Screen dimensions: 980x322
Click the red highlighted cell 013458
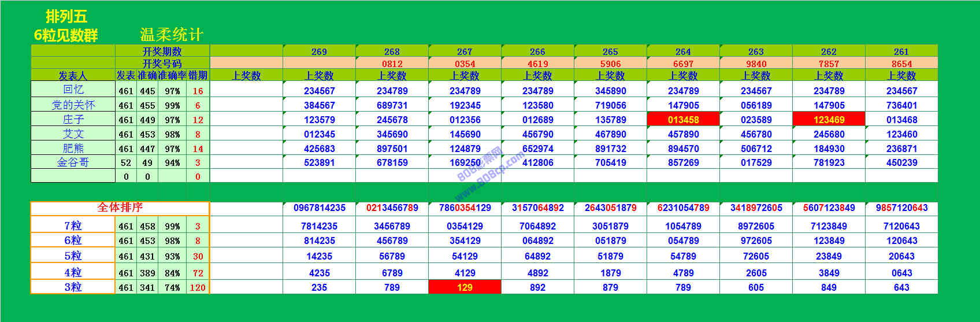pos(683,120)
